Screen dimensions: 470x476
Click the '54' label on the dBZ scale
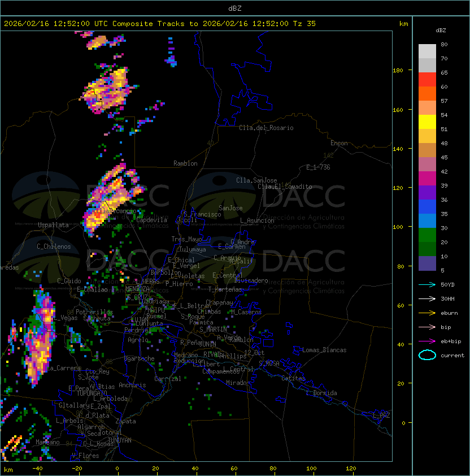coord(444,115)
